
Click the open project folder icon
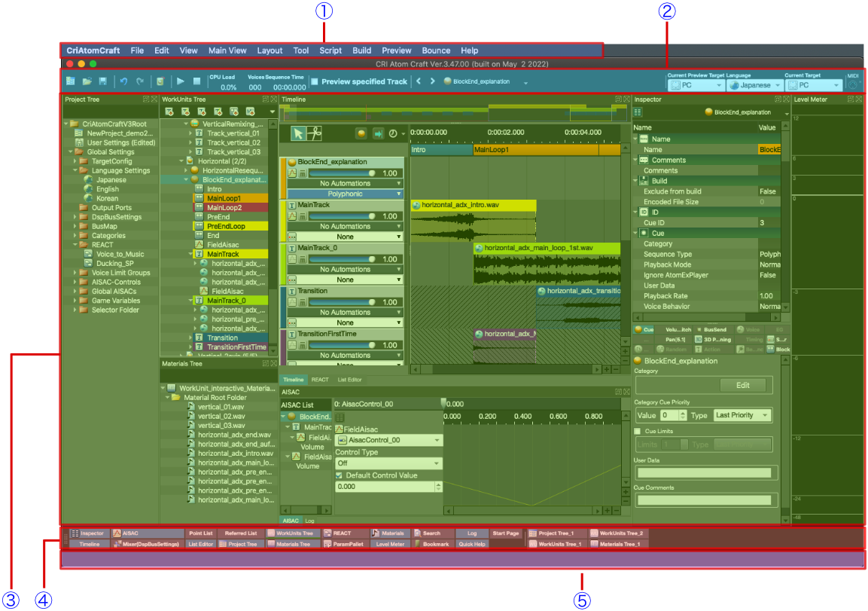(87, 81)
